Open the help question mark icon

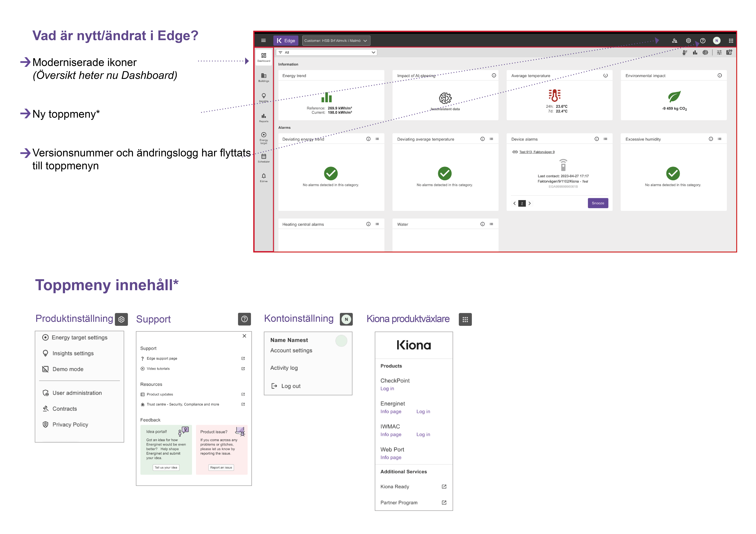(x=703, y=40)
